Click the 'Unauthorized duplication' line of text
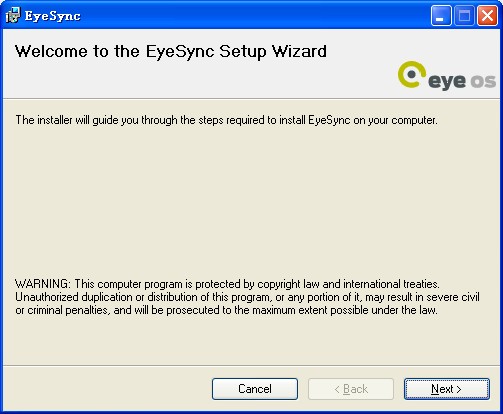 [x=247, y=297]
